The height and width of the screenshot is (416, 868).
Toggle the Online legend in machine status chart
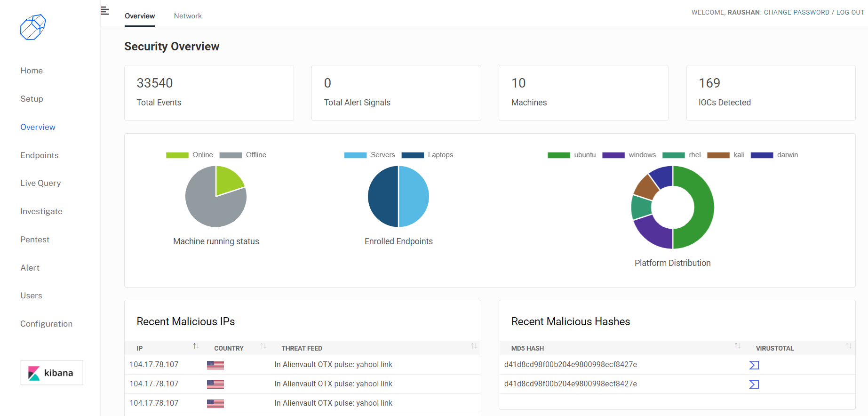click(x=189, y=155)
